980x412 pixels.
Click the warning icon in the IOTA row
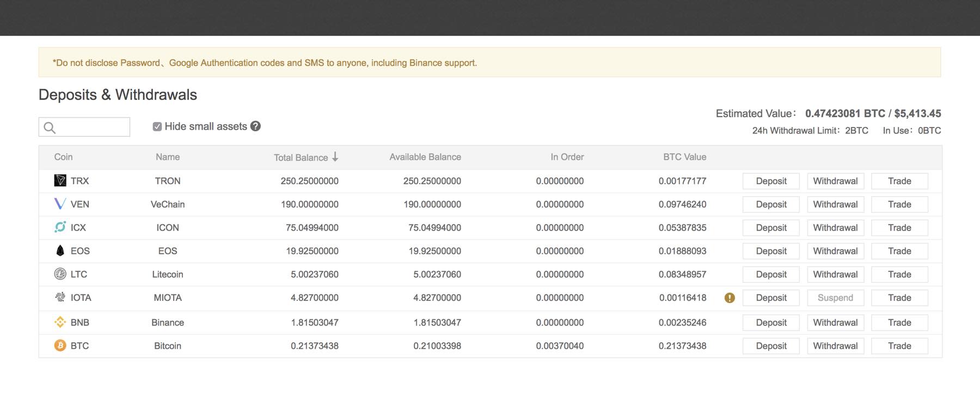(x=730, y=298)
